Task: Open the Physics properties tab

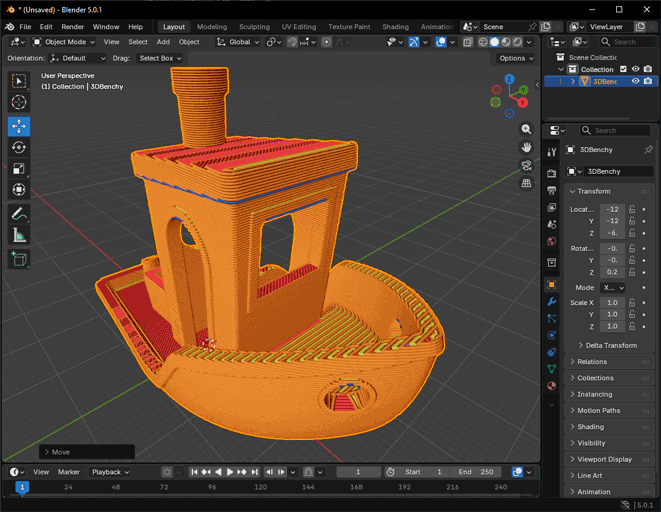Action: [x=551, y=335]
